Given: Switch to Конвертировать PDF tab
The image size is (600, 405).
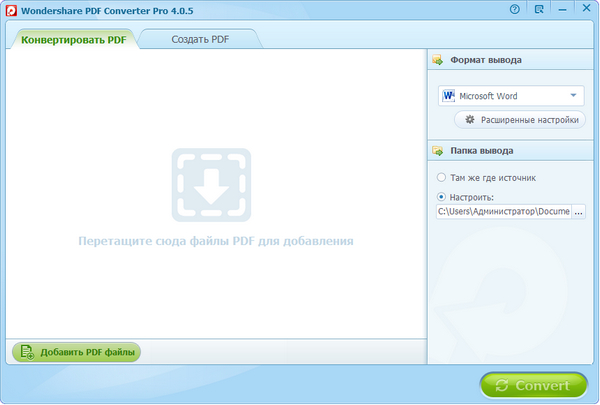Looking at the screenshot, I should [73, 40].
